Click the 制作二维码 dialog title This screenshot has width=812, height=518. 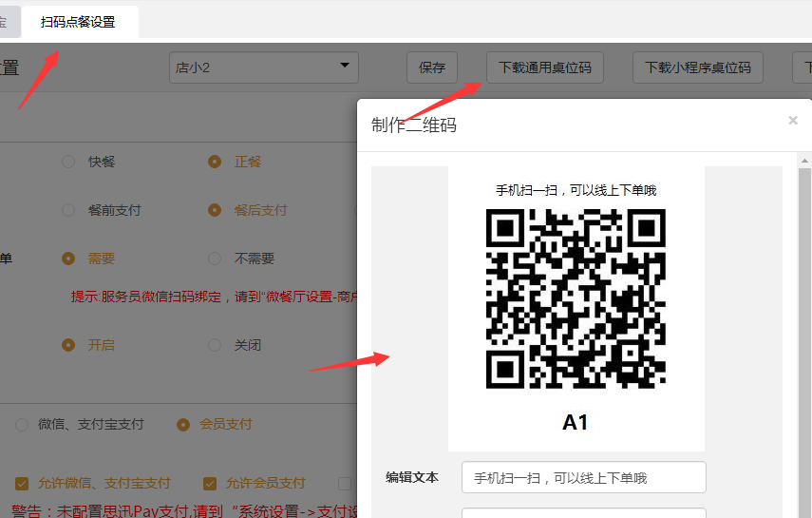point(414,125)
